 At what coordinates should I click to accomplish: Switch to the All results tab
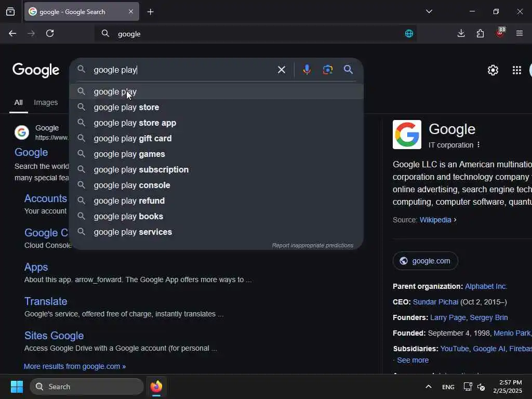18,102
